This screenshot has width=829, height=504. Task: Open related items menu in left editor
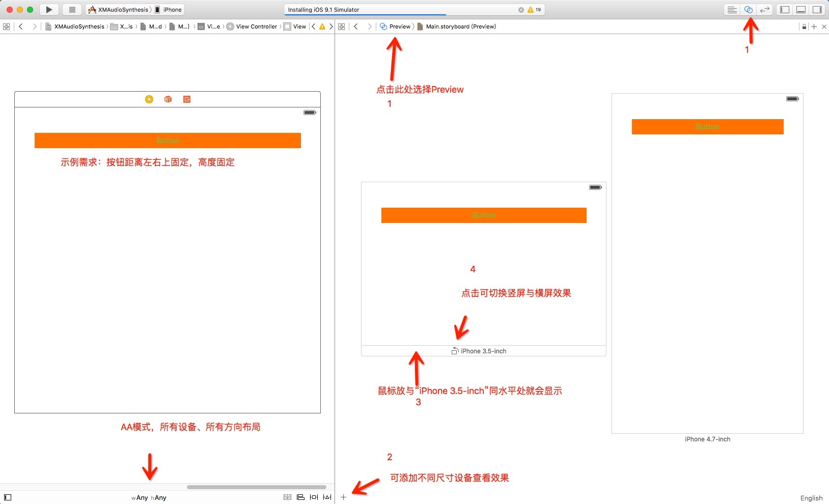coord(7,26)
